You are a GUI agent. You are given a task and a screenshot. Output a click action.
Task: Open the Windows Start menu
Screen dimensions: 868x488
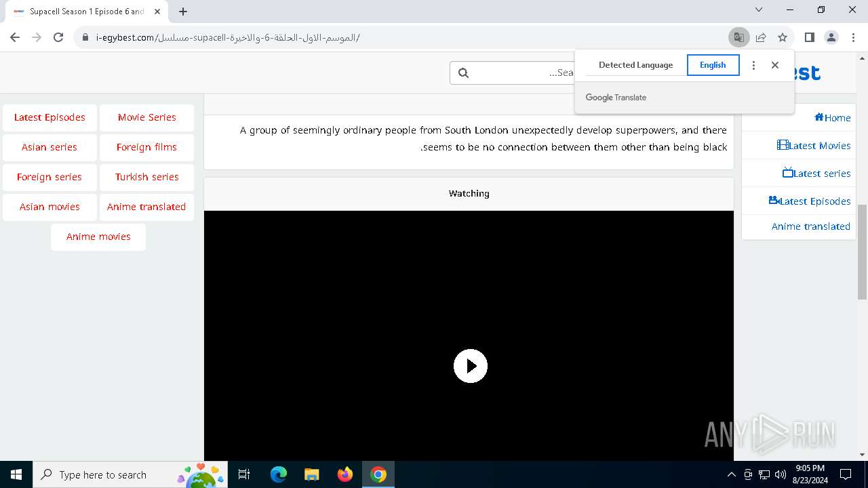(16, 474)
